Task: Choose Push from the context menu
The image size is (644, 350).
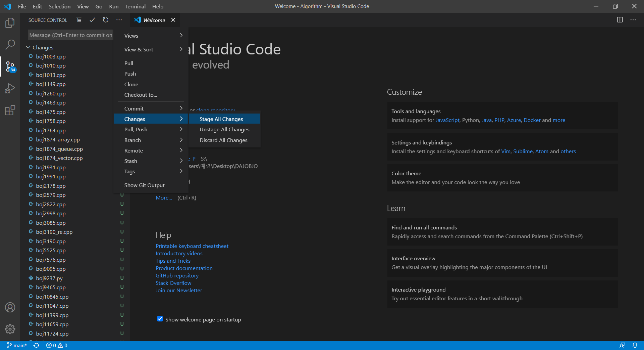Action: click(151, 74)
